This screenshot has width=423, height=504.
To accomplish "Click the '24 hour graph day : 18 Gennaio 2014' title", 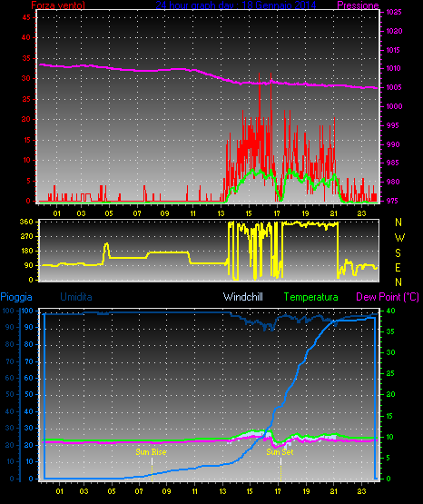I will (x=236, y=5).
